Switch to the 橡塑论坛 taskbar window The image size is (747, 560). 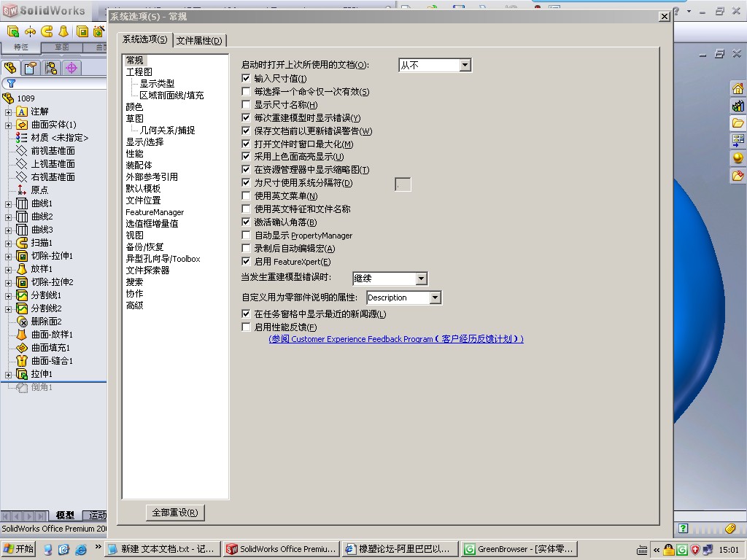400,549
